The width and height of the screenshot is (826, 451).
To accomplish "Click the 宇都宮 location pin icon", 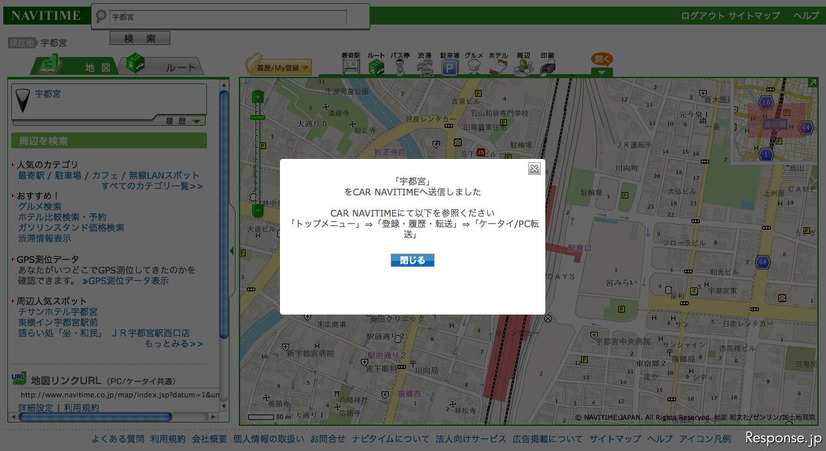I will coord(23,100).
